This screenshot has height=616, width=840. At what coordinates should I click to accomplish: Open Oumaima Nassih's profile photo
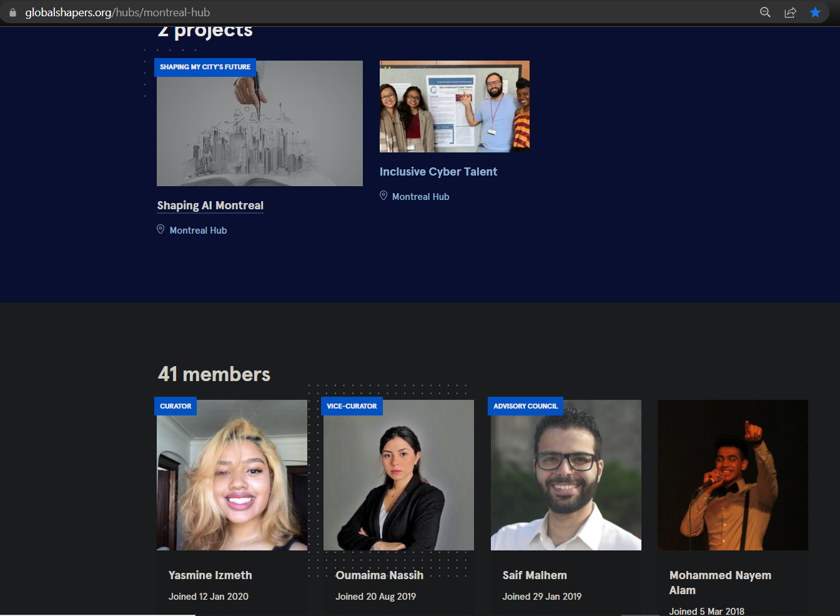(398, 475)
